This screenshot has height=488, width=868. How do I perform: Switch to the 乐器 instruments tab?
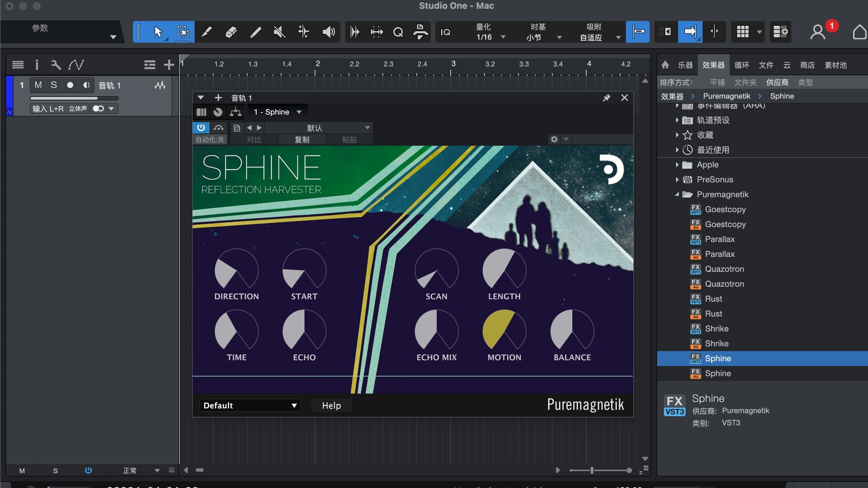tap(685, 65)
